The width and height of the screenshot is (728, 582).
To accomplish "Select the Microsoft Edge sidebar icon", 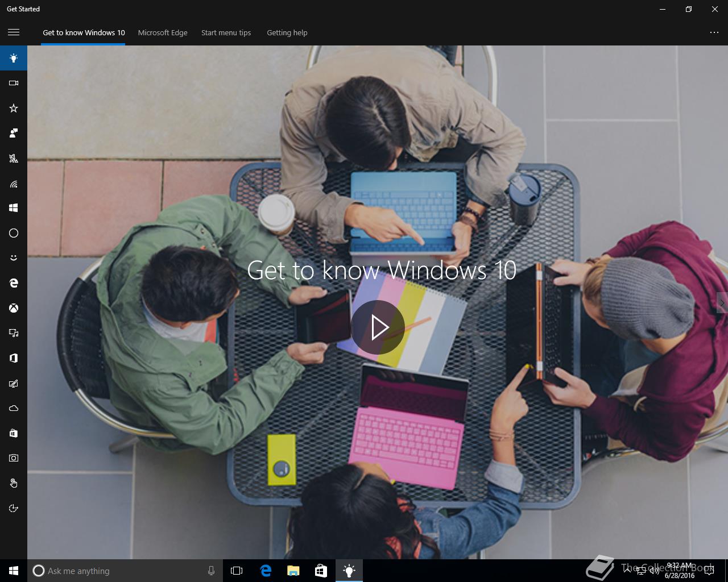I will point(14,283).
